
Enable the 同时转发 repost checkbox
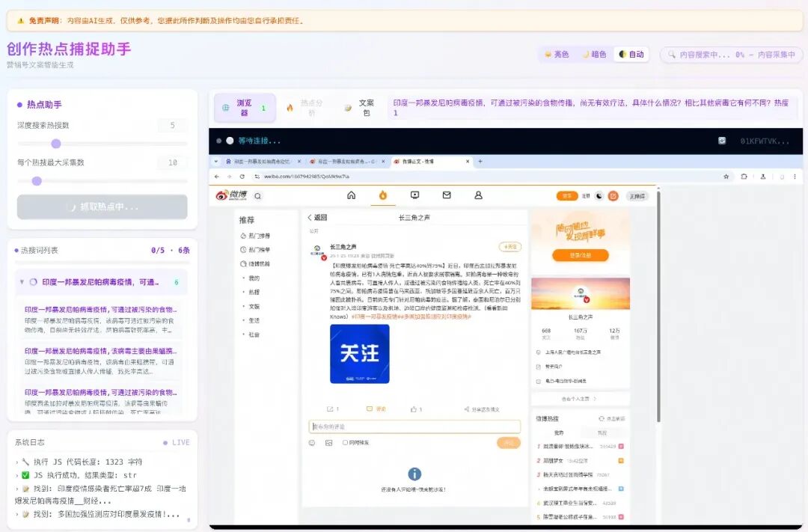(344, 443)
